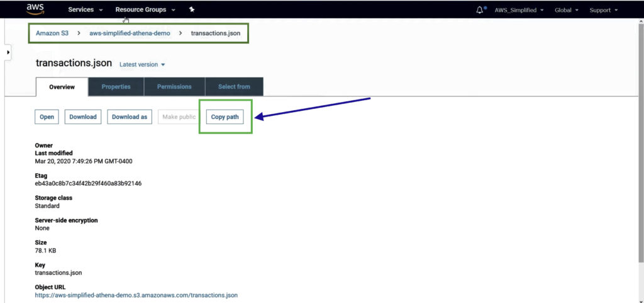This screenshot has width=644, height=303.
Task: Expand the Resource Groups menu
Action: coord(145,10)
